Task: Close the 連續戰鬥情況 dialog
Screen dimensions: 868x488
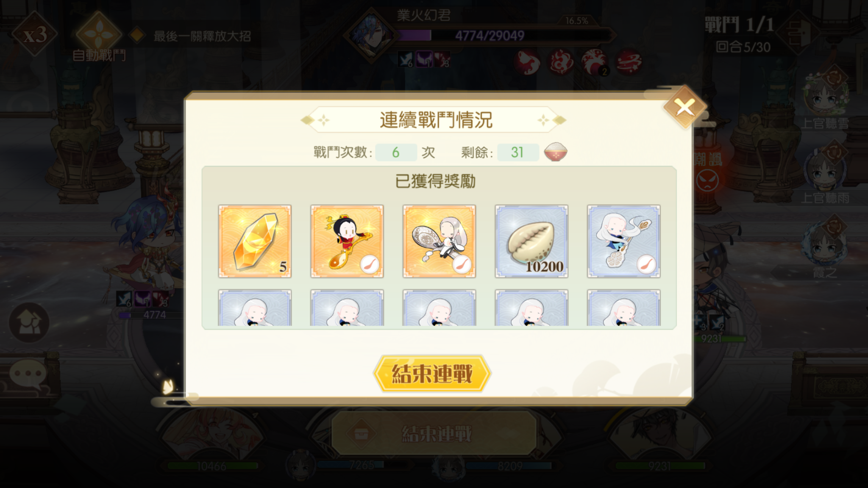Action: (x=685, y=107)
